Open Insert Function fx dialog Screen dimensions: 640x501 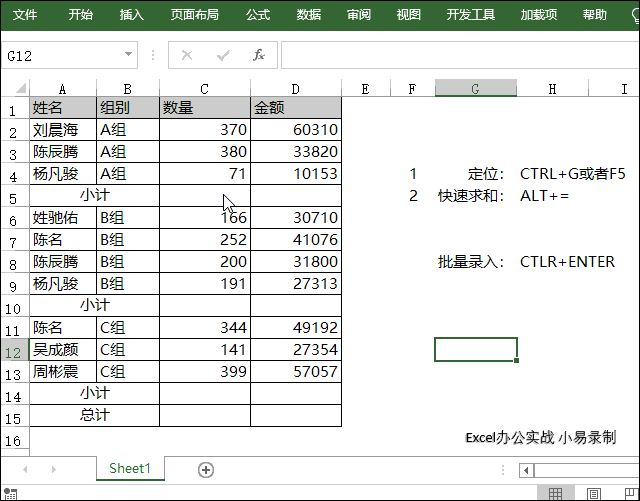pyautogui.click(x=259, y=55)
